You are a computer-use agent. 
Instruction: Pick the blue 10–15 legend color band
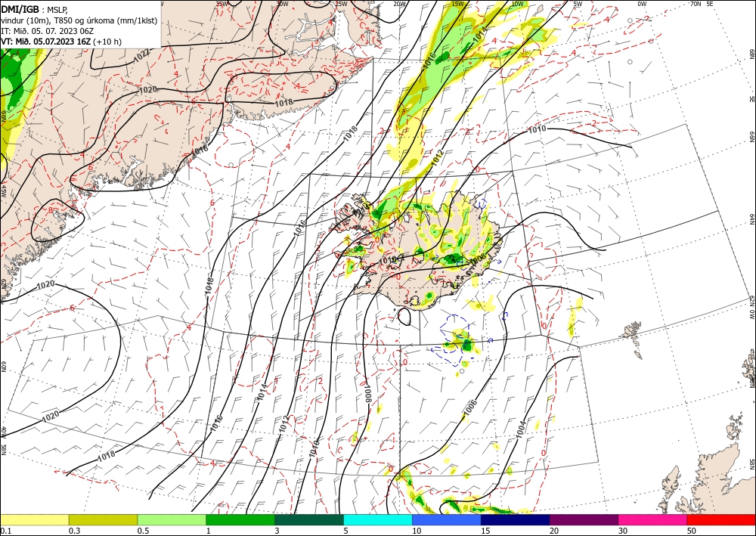coord(447,519)
